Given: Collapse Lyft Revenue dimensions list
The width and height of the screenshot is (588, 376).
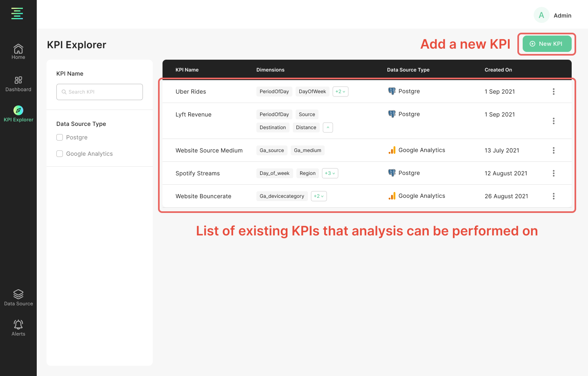Looking at the screenshot, I should point(328,128).
